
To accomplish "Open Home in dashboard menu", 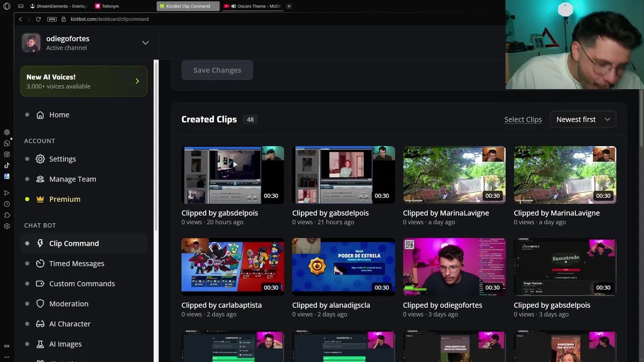I will pyautogui.click(x=84, y=115).
